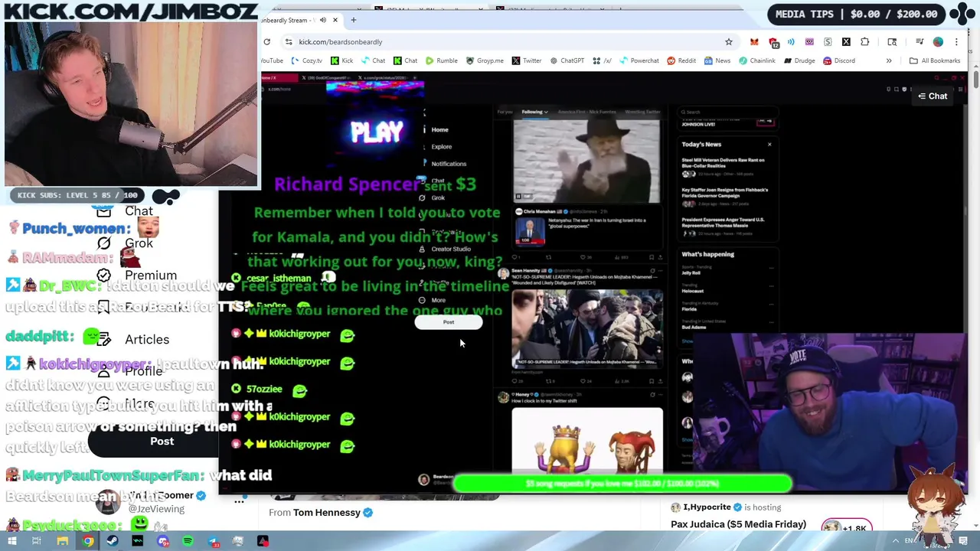Open Discord from the taskbar
The width and height of the screenshot is (980, 551).
tap(163, 542)
